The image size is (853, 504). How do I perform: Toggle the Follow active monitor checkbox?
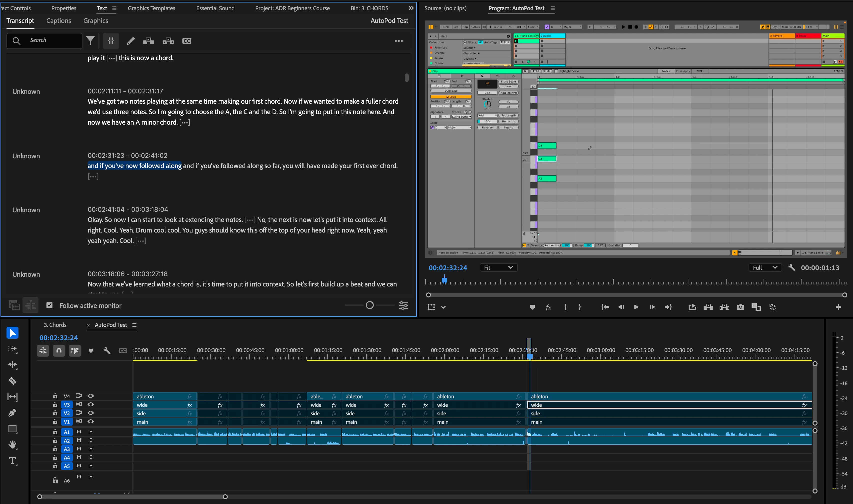(50, 305)
